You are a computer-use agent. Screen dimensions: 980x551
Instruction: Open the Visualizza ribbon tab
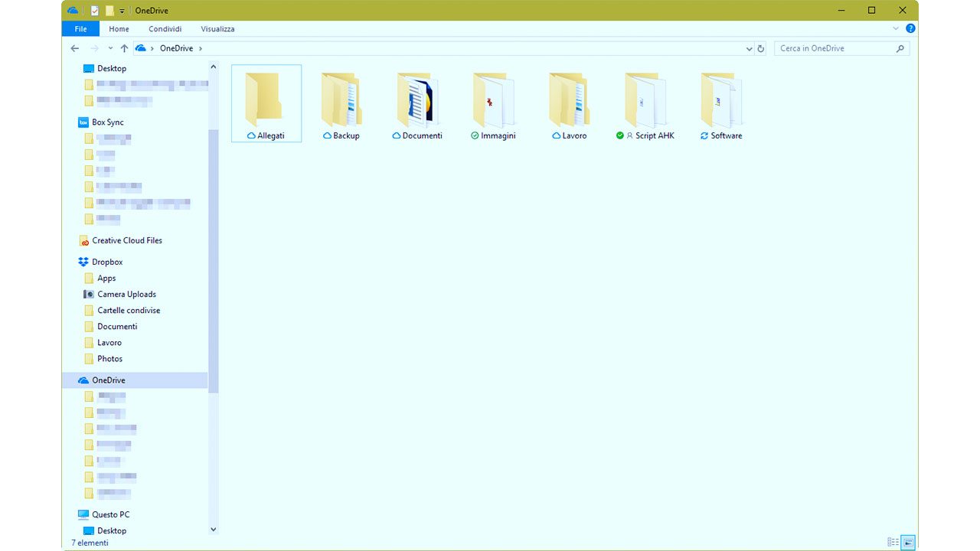click(x=217, y=29)
